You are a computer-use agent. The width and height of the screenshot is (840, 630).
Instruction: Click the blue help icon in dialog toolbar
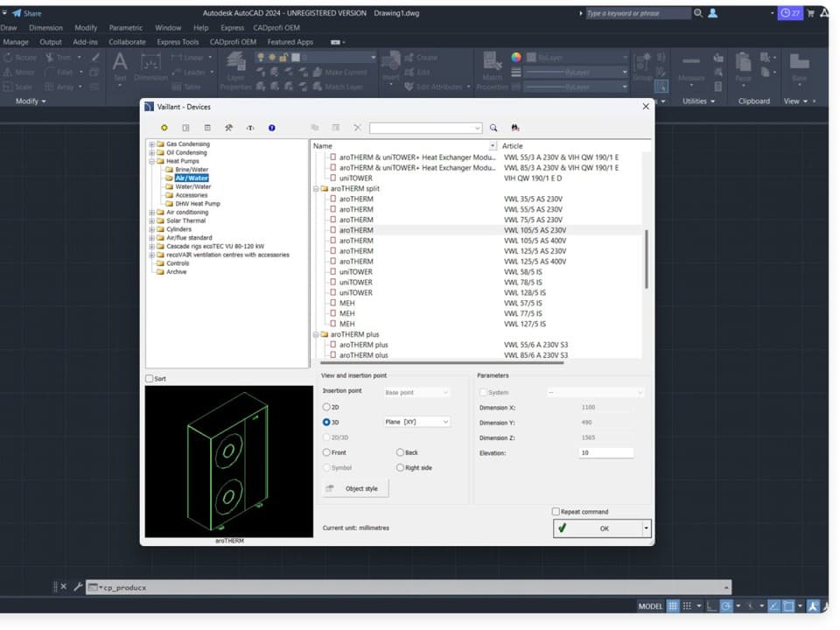(x=272, y=128)
